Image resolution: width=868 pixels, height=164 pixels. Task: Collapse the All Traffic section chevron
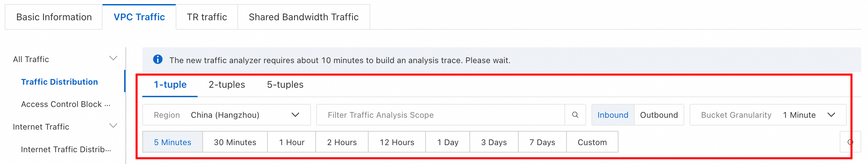(113, 59)
